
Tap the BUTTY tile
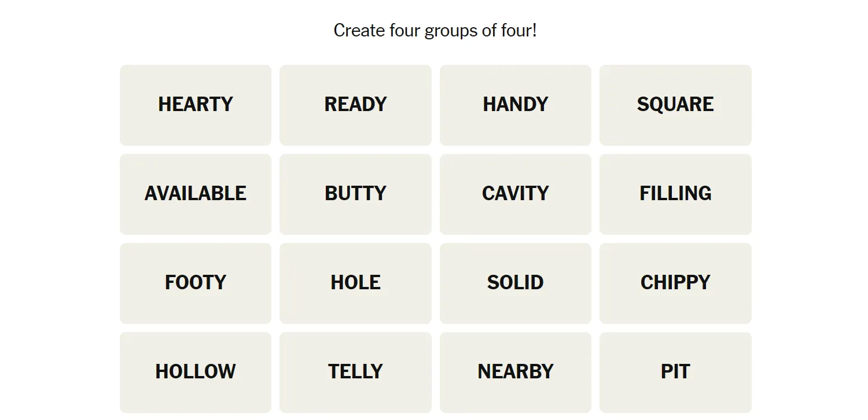click(x=355, y=194)
